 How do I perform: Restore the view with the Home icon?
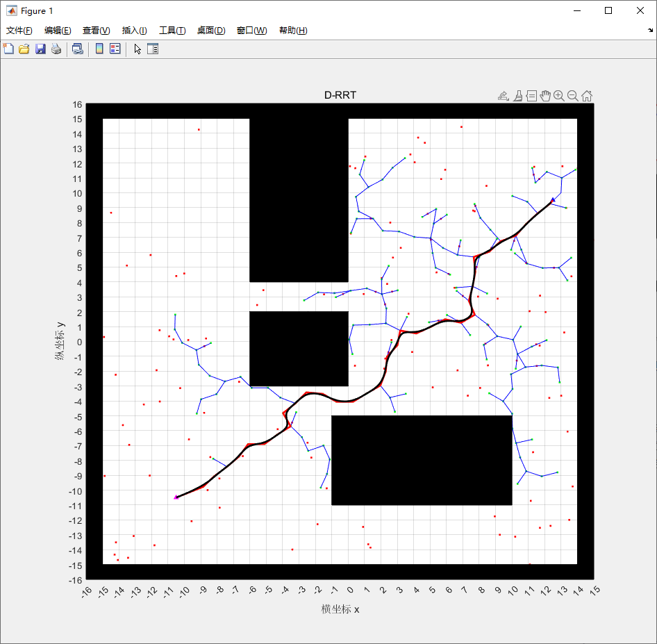587,96
